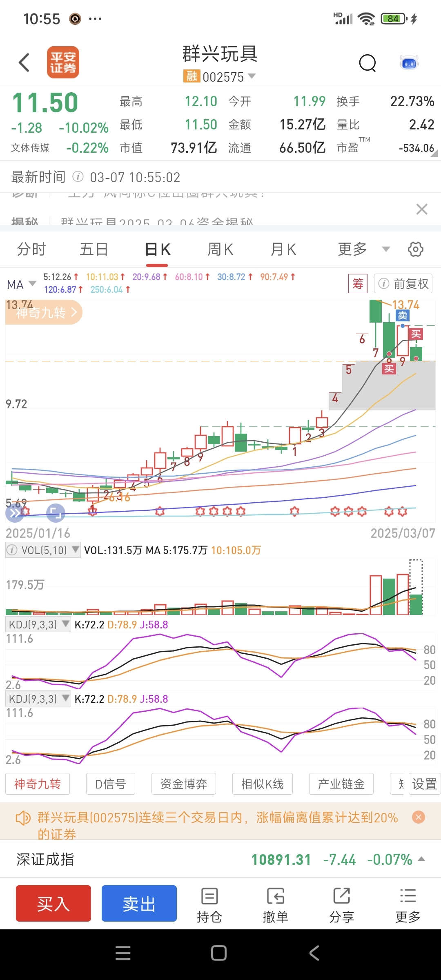Tap the back arrow icon
The width and height of the screenshot is (441, 980).
click(24, 62)
